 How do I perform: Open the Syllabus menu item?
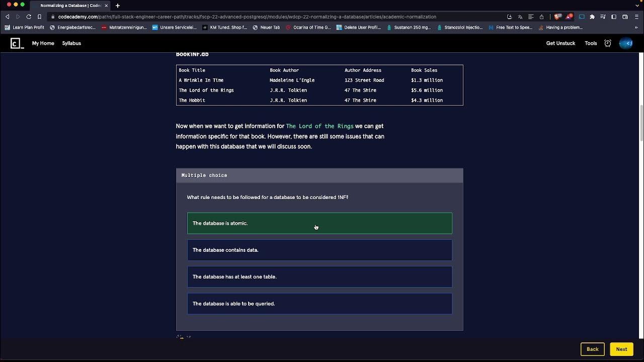pos(71,43)
